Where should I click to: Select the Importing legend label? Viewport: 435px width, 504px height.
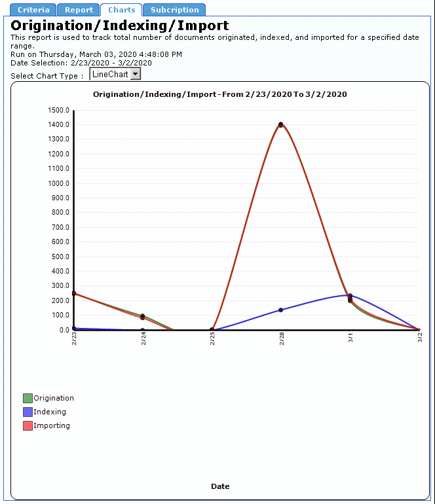52,425
